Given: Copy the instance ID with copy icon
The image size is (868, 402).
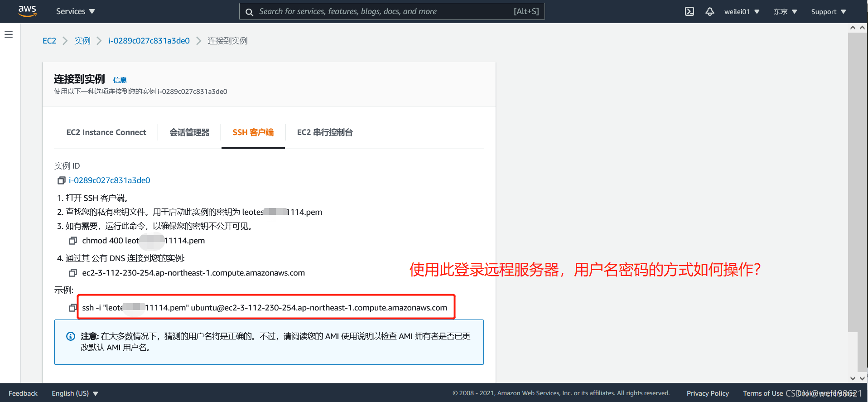Looking at the screenshot, I should tap(62, 180).
